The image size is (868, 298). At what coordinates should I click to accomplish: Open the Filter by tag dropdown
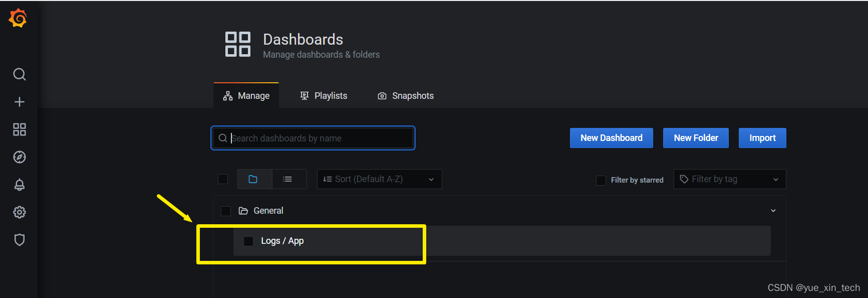729,179
